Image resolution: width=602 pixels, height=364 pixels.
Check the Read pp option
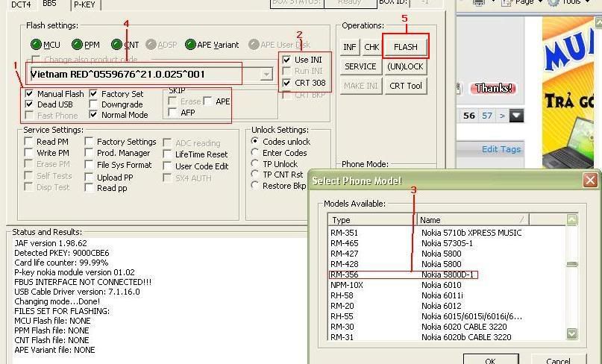[x=89, y=188]
